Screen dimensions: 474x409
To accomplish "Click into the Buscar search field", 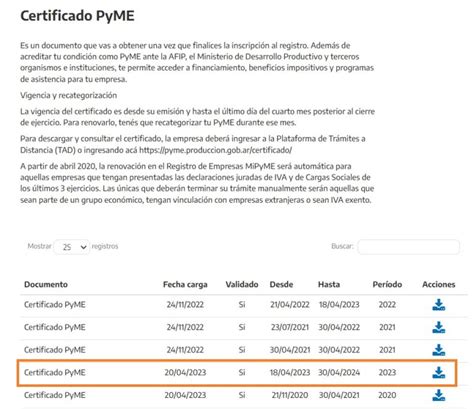I will pyautogui.click(x=409, y=247).
